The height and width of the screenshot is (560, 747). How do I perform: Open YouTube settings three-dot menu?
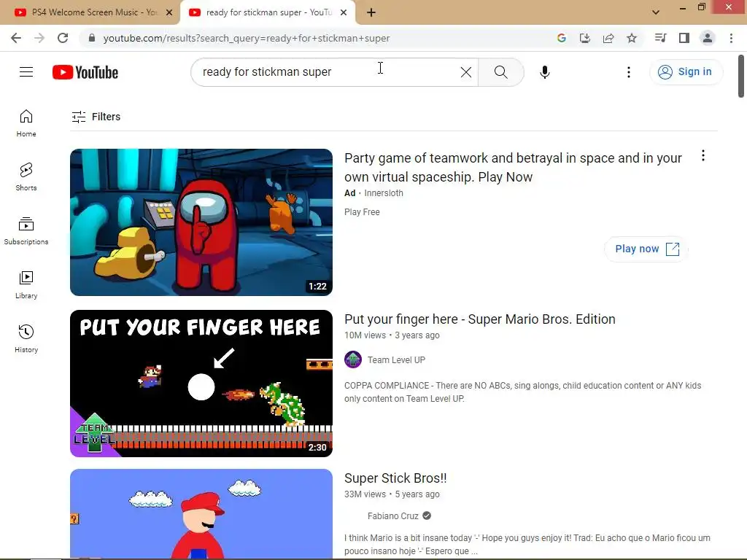point(628,72)
